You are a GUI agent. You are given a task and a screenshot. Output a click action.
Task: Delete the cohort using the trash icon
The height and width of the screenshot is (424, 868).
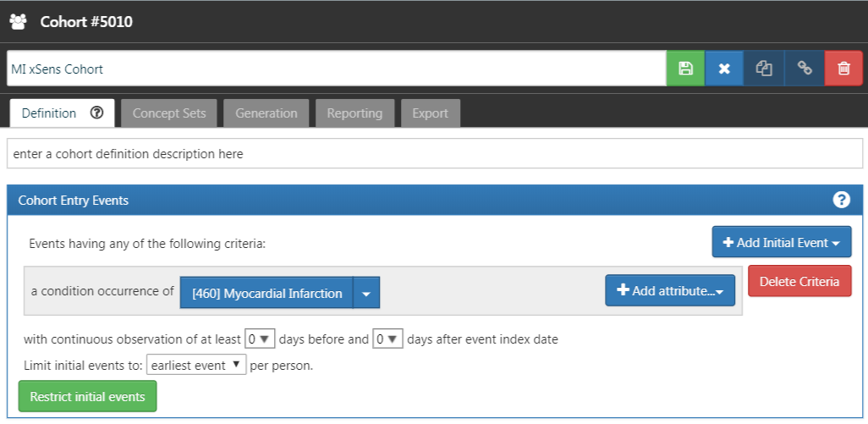pyautogui.click(x=843, y=69)
